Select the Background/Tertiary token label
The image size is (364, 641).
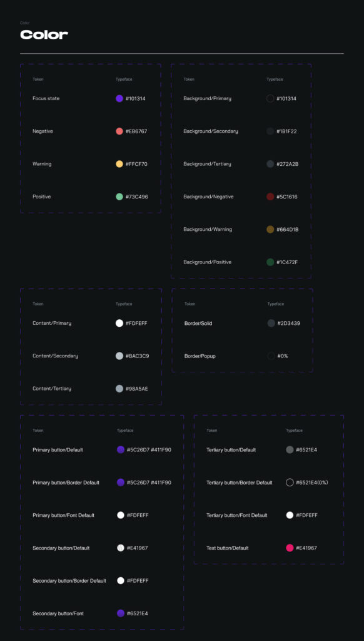coord(207,164)
